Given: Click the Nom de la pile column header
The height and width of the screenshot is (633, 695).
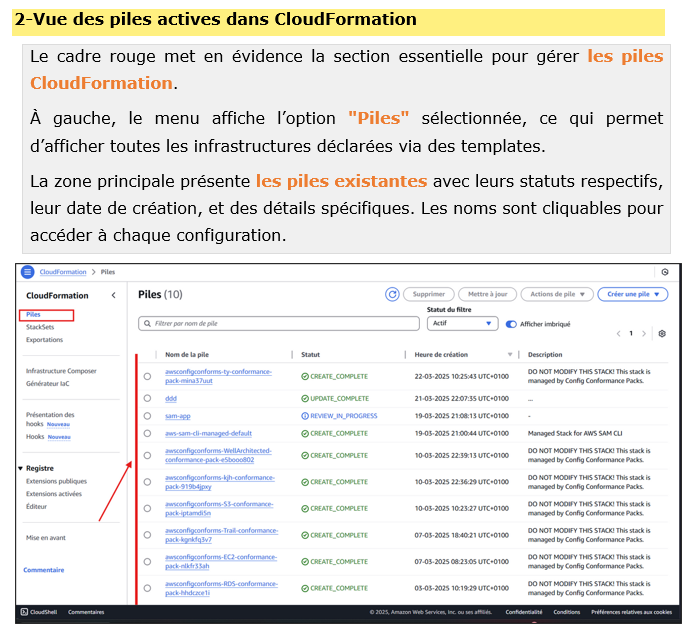Looking at the screenshot, I should [x=187, y=355].
